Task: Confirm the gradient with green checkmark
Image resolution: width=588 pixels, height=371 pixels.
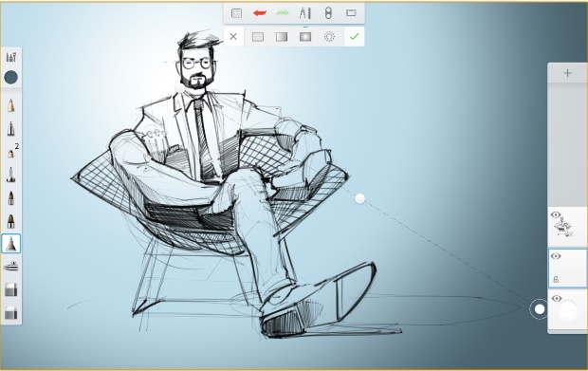Action: 354,37
